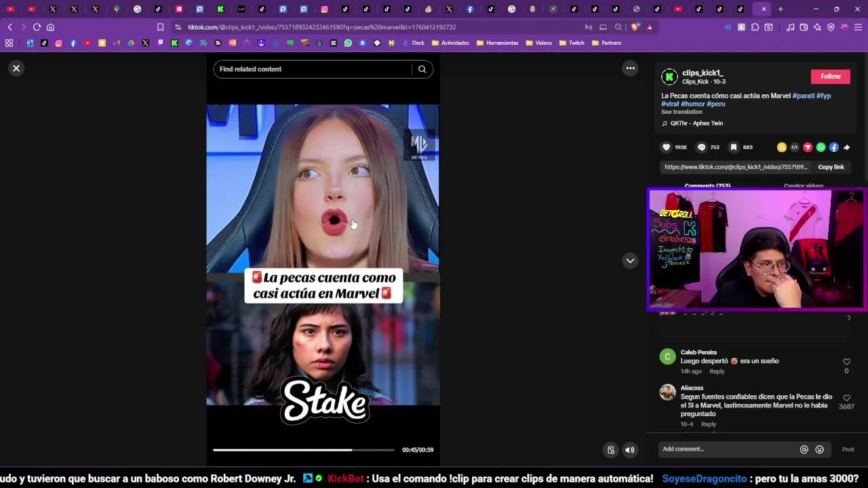Open the embed code share icon
This screenshot has height=488, width=868.
[x=794, y=147]
